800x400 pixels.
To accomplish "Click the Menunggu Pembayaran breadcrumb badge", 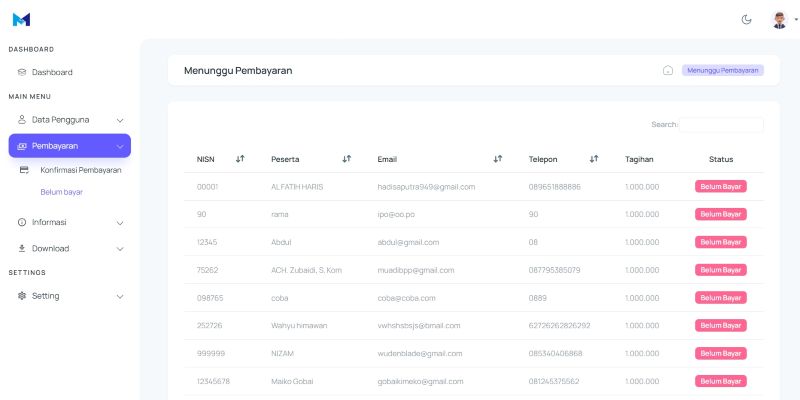I will click(x=722, y=70).
